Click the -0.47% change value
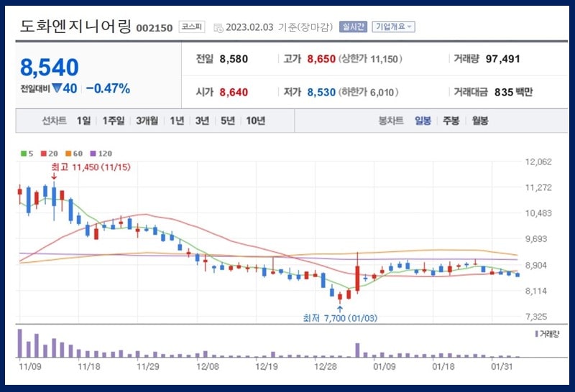This screenshot has width=575, height=392. pyautogui.click(x=108, y=88)
